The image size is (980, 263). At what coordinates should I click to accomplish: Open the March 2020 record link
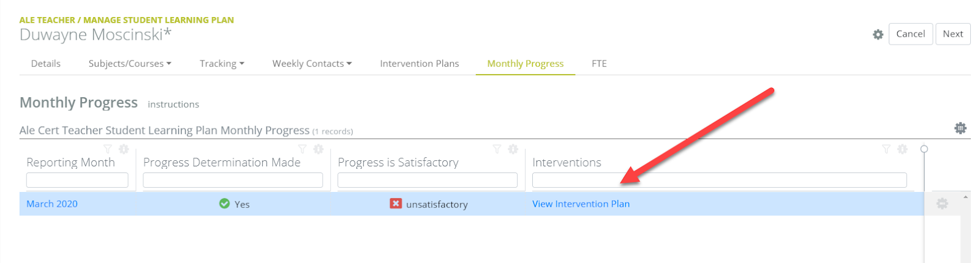(52, 204)
